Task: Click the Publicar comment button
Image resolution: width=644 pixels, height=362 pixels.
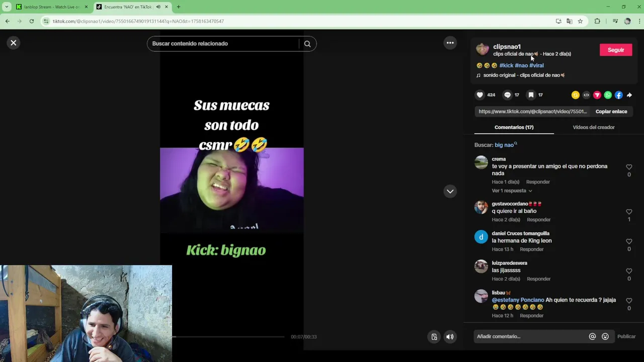Action: point(626,336)
